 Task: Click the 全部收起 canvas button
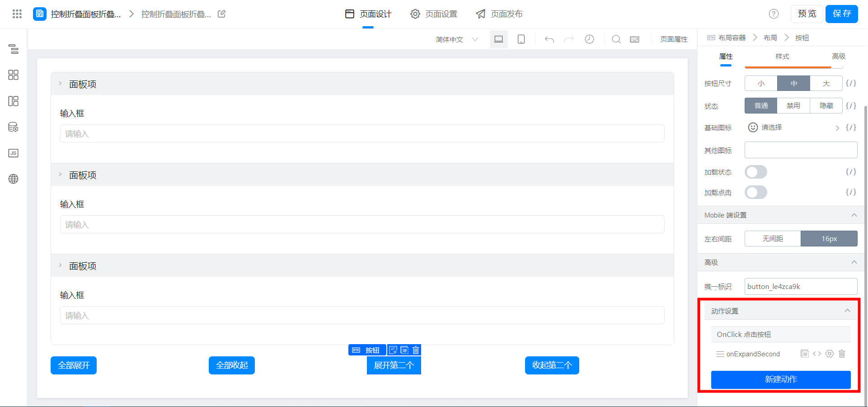232,365
